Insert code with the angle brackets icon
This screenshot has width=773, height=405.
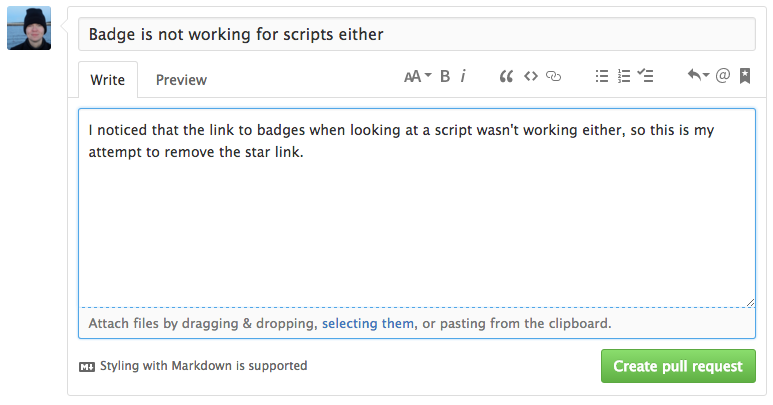coord(530,76)
